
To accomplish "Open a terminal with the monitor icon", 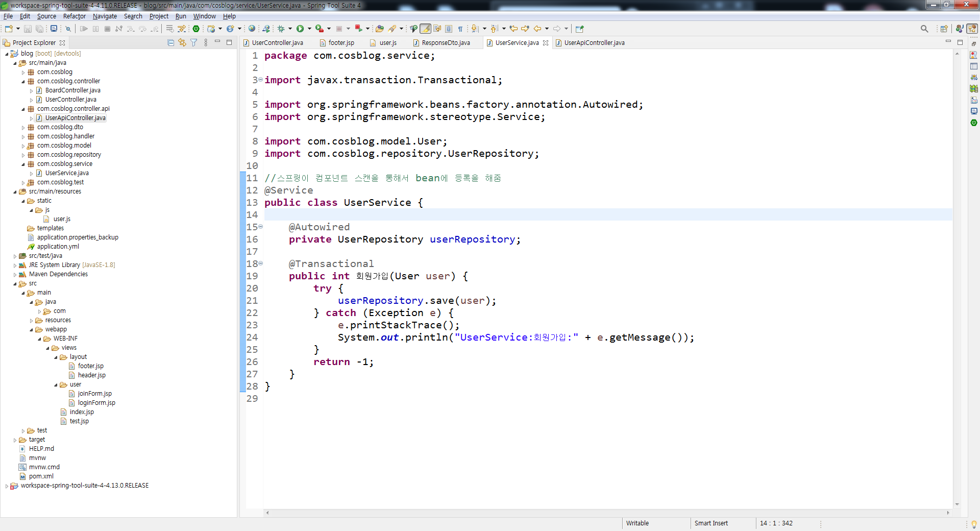I will point(54,29).
